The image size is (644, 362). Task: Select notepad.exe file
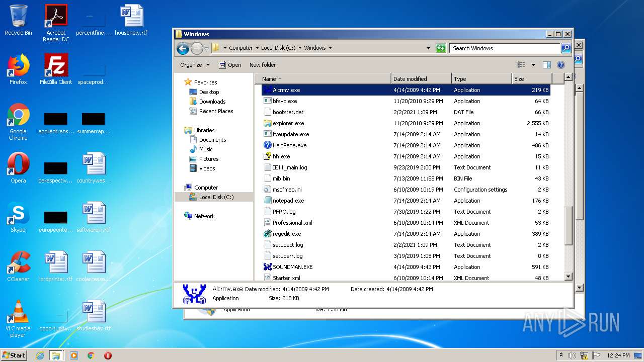pos(288,201)
